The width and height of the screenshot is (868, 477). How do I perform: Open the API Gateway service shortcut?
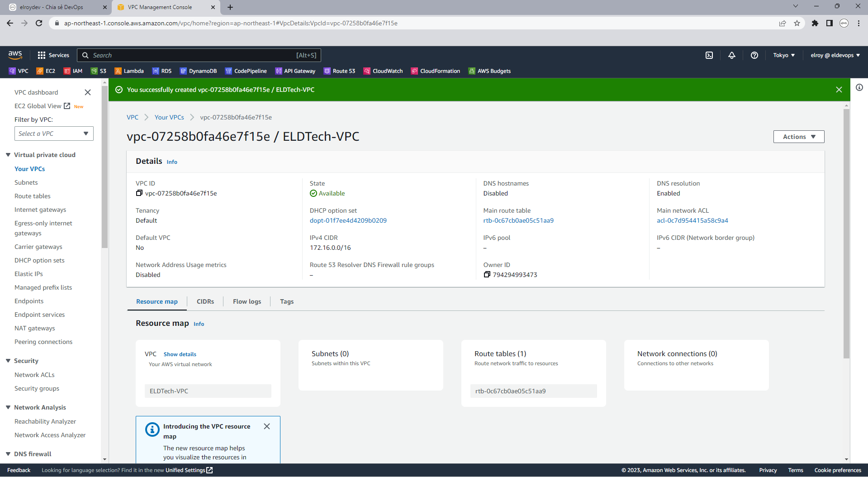coord(295,71)
